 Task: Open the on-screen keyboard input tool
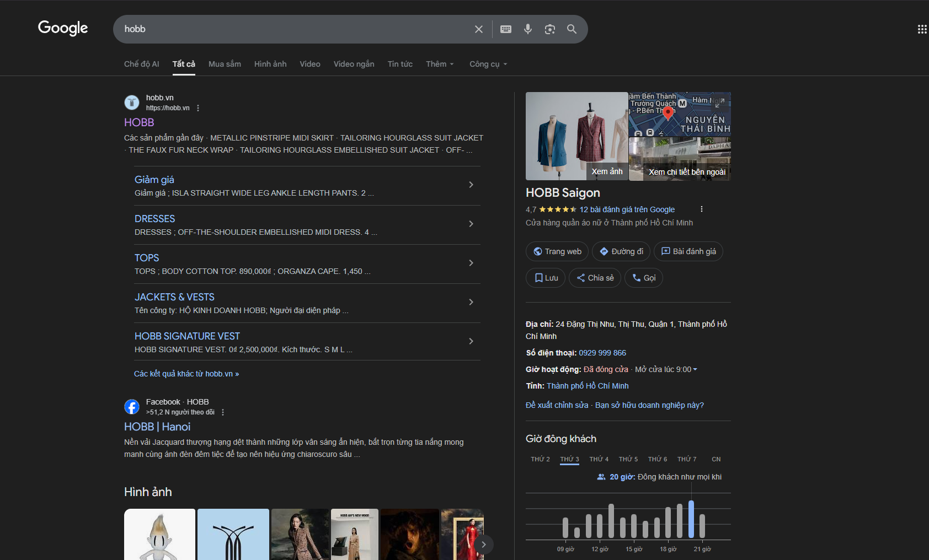click(505, 29)
